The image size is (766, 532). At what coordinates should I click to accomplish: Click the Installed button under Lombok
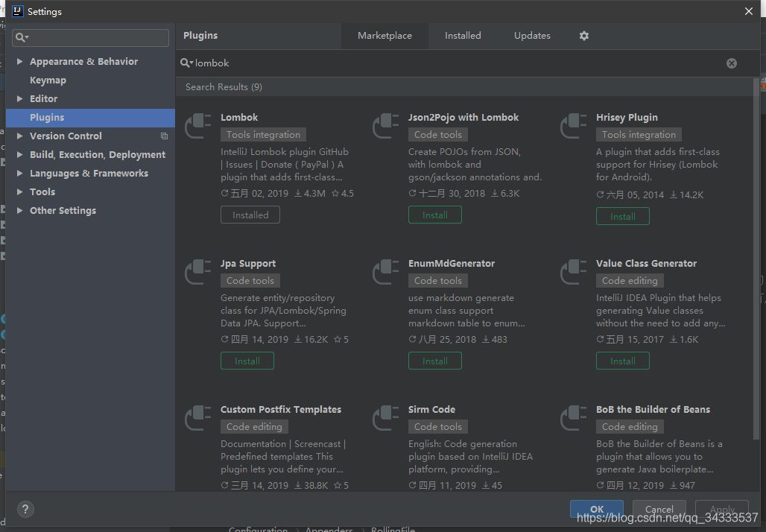pyautogui.click(x=250, y=215)
